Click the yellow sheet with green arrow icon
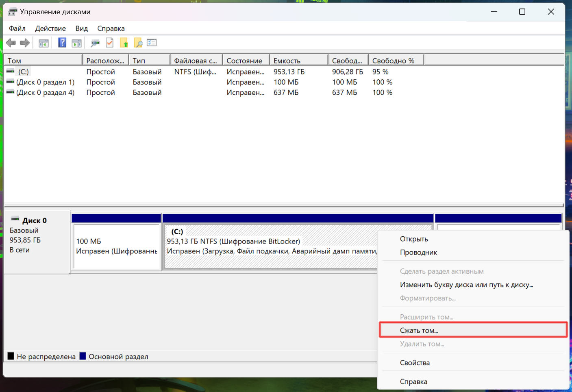The width and height of the screenshot is (572, 392). click(124, 43)
